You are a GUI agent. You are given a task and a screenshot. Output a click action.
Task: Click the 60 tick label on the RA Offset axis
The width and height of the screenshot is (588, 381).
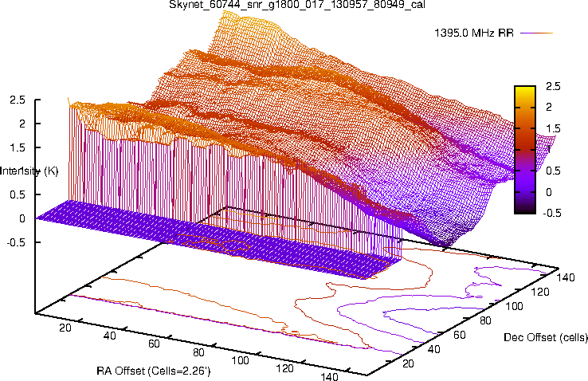[x=154, y=344]
